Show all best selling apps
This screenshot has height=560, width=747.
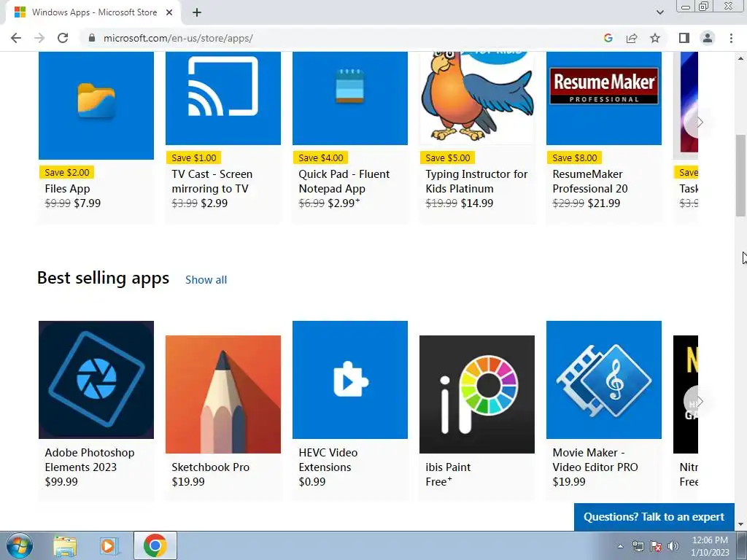[x=206, y=279]
